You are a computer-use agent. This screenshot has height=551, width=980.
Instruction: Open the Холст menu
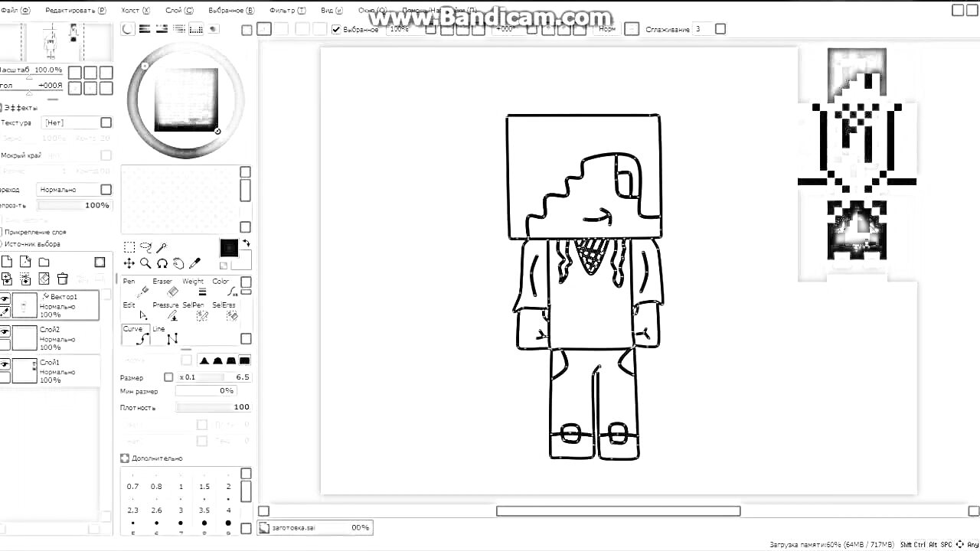(x=136, y=11)
